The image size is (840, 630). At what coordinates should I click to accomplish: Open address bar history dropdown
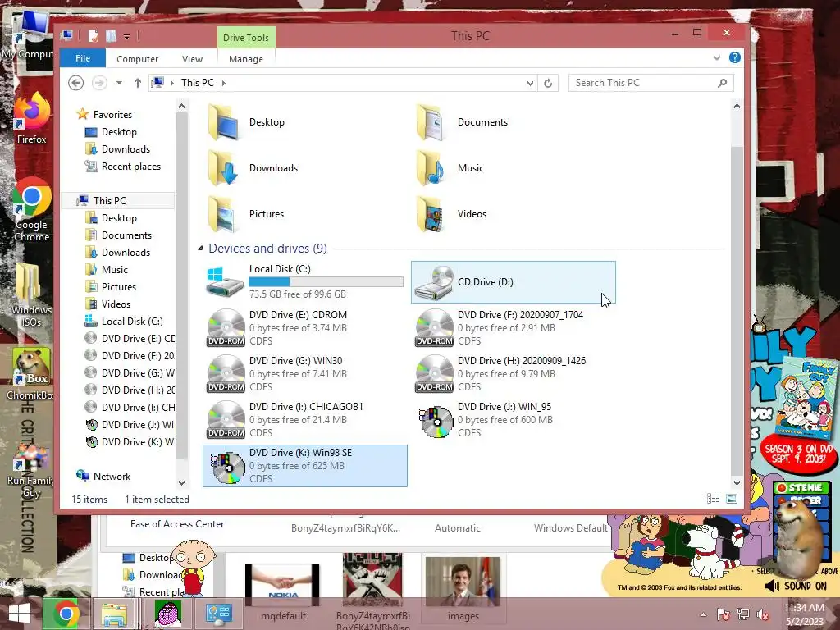coord(530,83)
